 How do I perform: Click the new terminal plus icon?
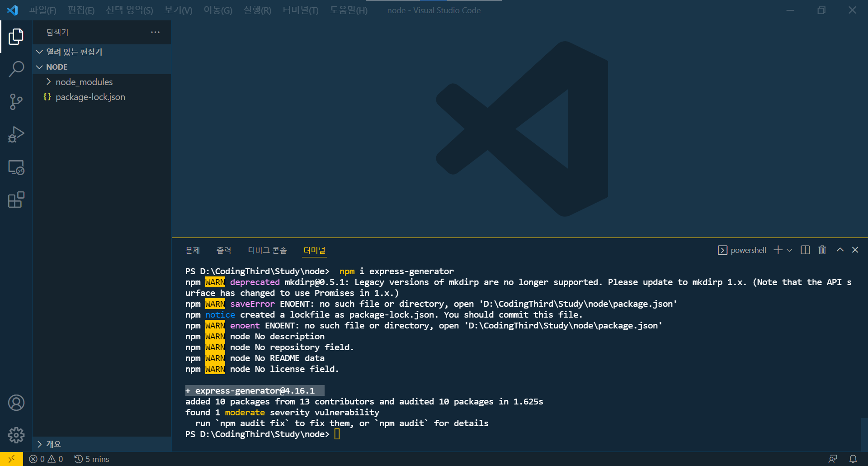778,250
